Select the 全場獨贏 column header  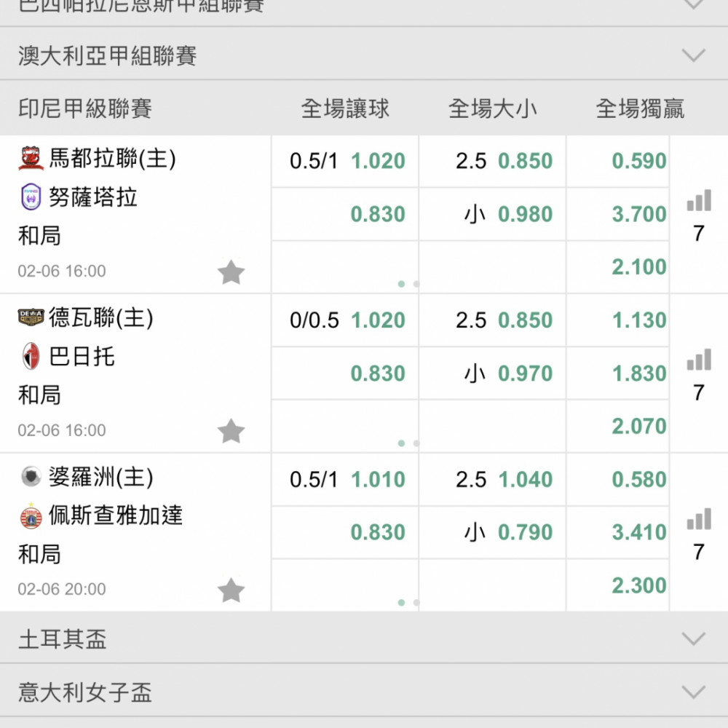point(640,109)
